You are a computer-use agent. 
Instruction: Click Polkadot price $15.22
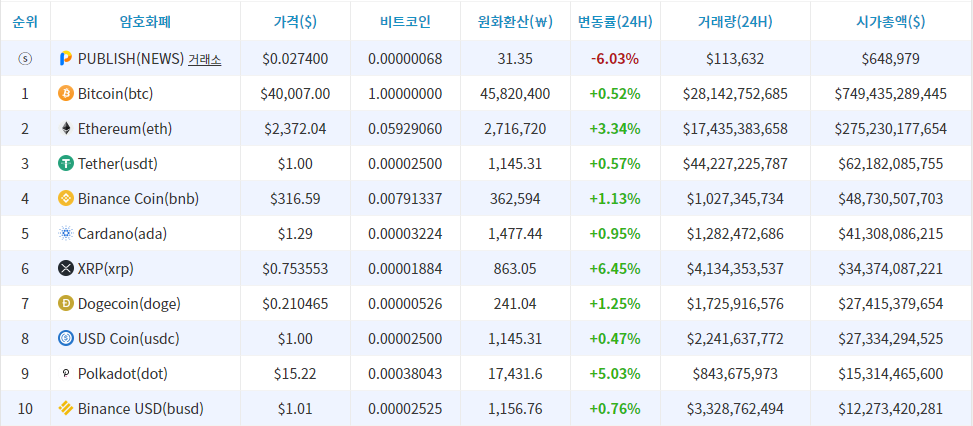point(295,375)
